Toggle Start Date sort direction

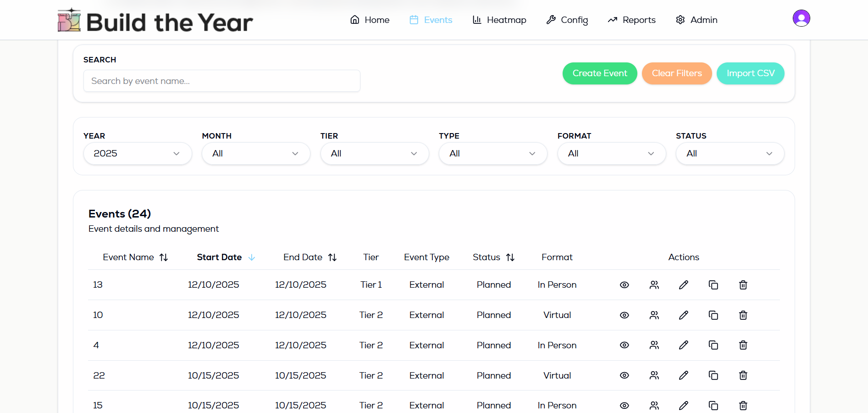tap(226, 257)
